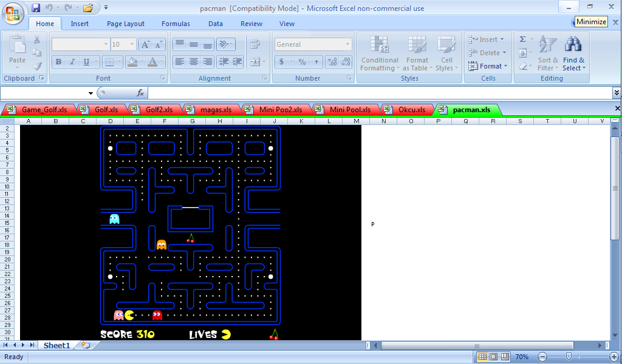The image size is (622, 364).
Task: Click the Delete cells button
Action: (488, 53)
